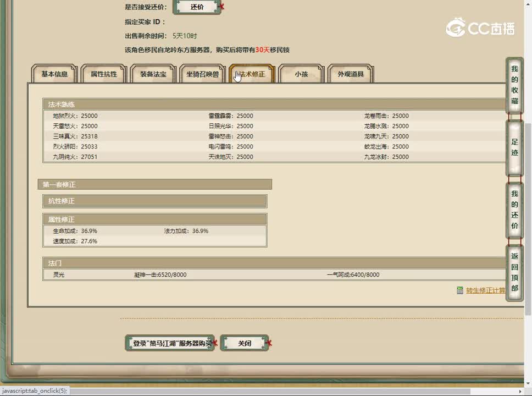This screenshot has height=396, width=532.
Task: Click 九阴纯火: 27051 entry
Action: click(75, 157)
